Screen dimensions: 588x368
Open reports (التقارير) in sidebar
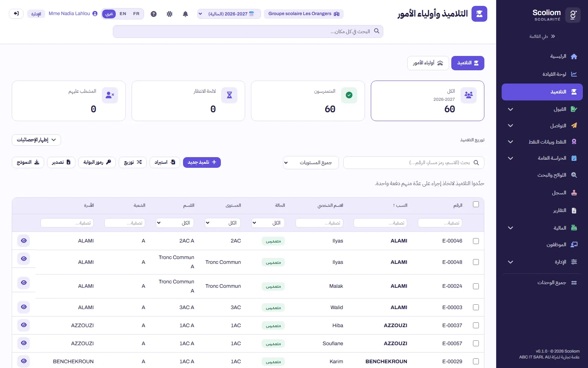click(x=542, y=210)
